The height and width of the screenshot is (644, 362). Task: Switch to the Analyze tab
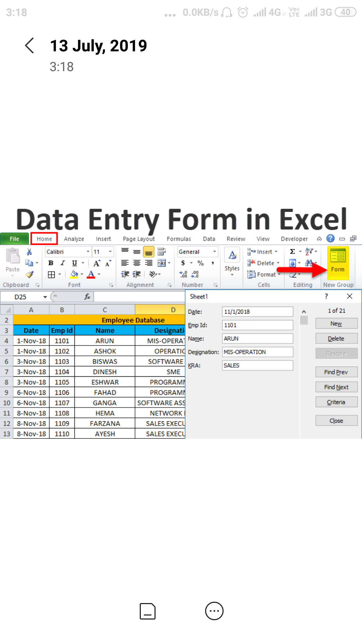pyautogui.click(x=74, y=238)
